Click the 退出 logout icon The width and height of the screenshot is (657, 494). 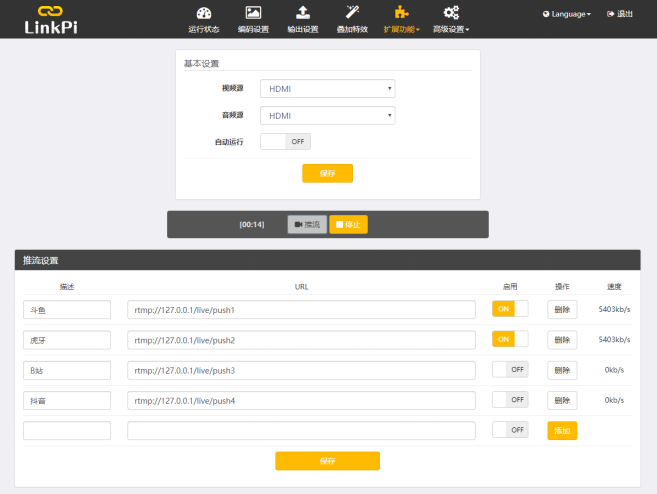610,14
